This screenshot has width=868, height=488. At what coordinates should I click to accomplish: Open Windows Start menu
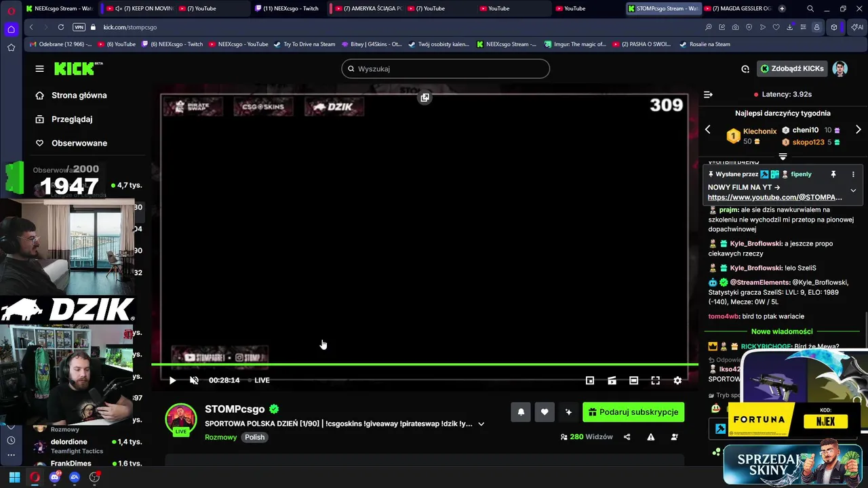tap(14, 477)
